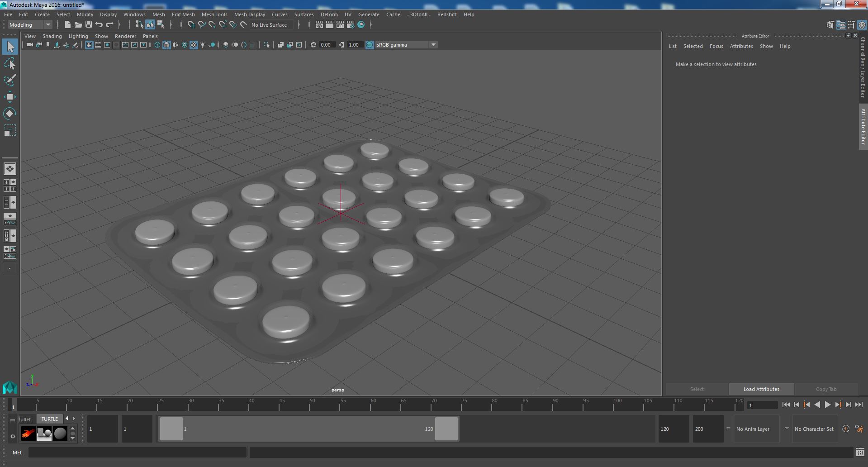Switch to single perspective view layout
The image size is (868, 467).
pos(9,169)
